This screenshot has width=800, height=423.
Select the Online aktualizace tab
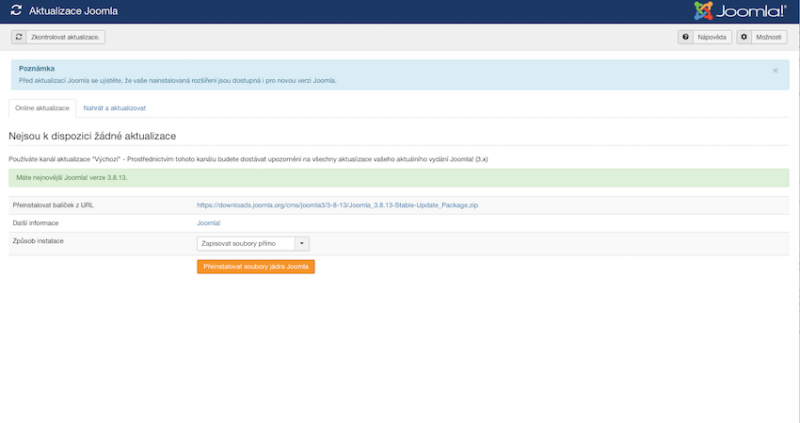42,108
